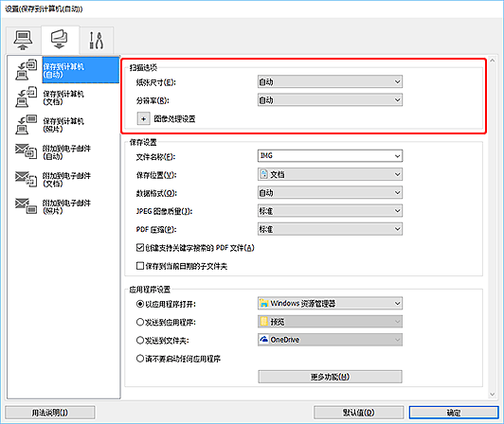Choose the 保存到计算机(文档) list entry
The width and height of the screenshot is (504, 424).
pos(63,97)
